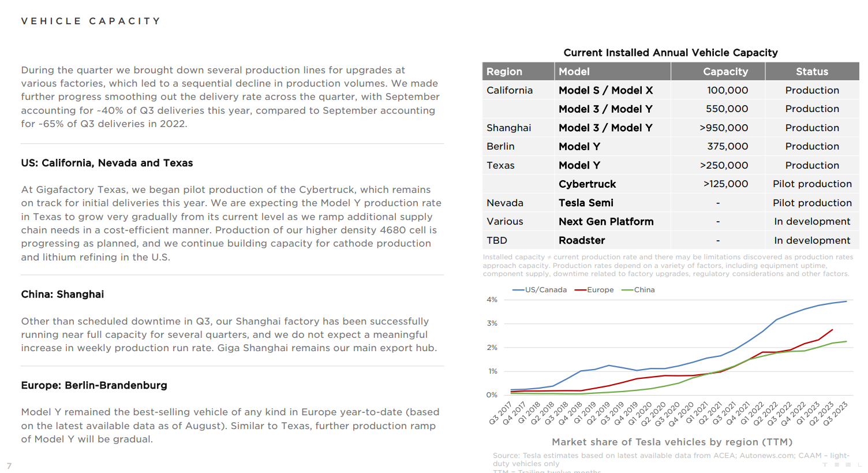
Task: Click the "Q1 2020" x-axis label
Action: [640, 414]
